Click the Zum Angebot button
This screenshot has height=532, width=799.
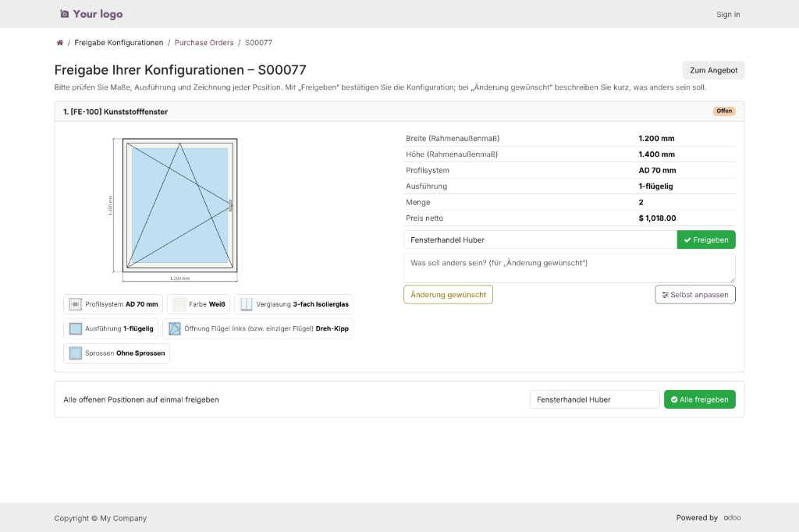click(713, 70)
